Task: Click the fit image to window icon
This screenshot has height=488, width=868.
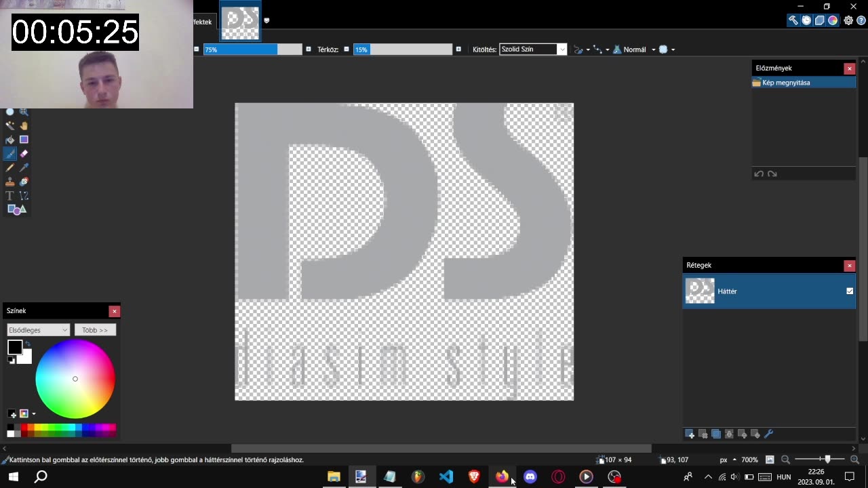Action: click(x=770, y=460)
